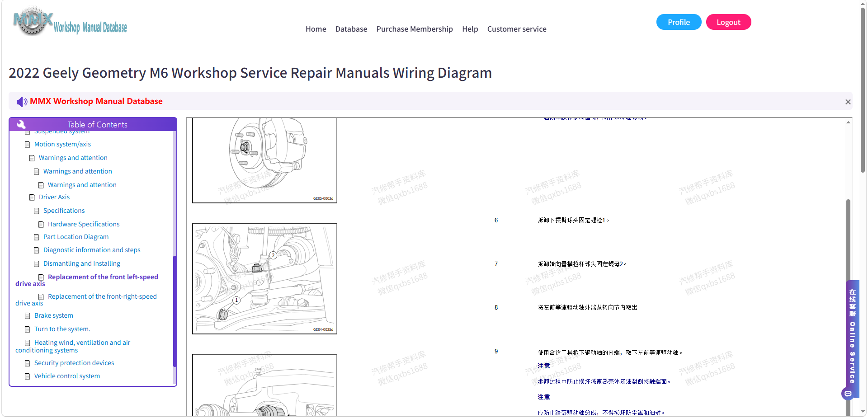Viewport: 868px width, 418px height.
Task: Click document icon beside Part Location Diagram
Action: point(37,237)
